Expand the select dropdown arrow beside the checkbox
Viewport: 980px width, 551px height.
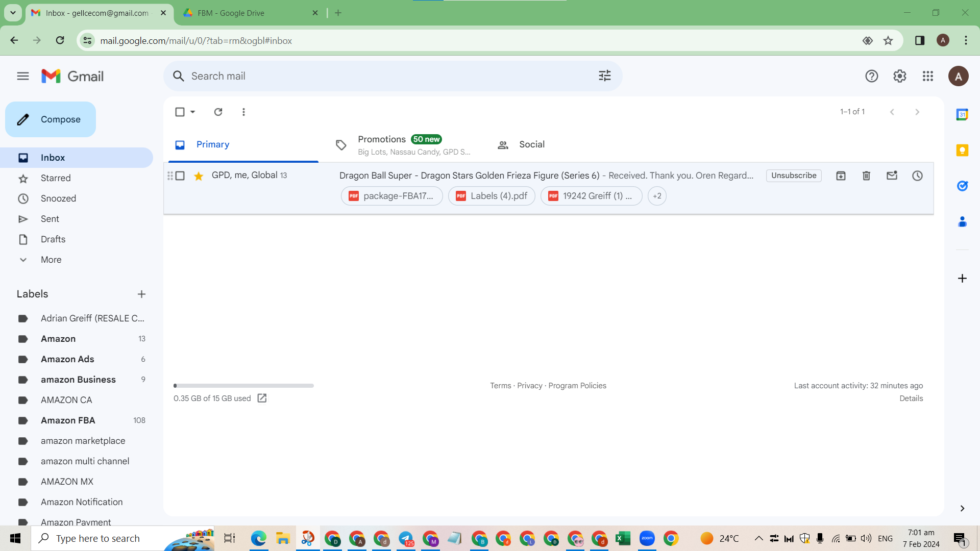coord(193,112)
